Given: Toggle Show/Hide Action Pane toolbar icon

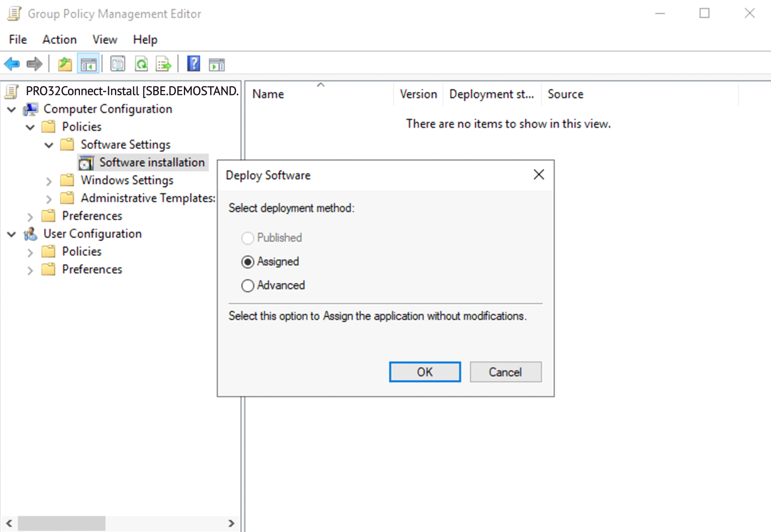Looking at the screenshot, I should pos(216,64).
